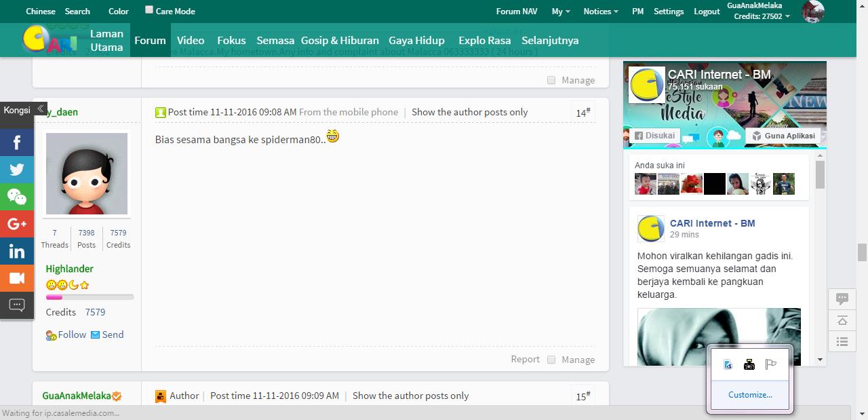The width and height of the screenshot is (868, 420).
Task: Click the Facebook widget scrollbar
Action: coord(820,174)
